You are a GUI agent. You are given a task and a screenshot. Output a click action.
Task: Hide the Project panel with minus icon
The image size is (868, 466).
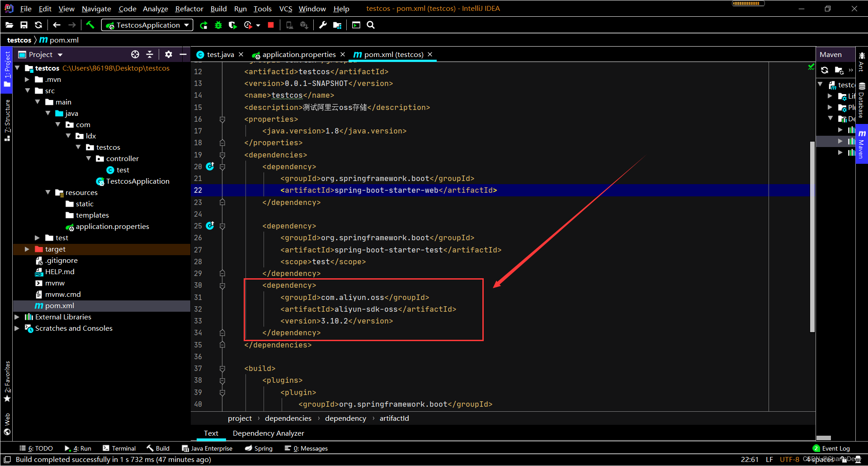(183, 54)
